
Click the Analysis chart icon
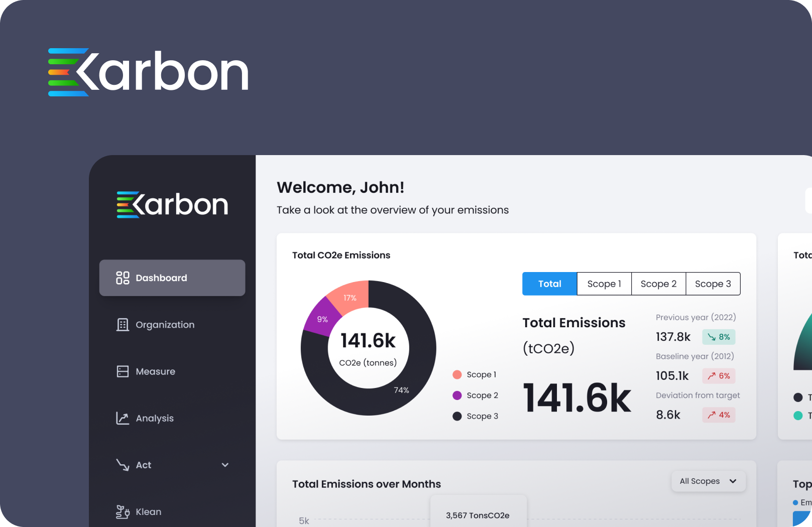tap(123, 418)
